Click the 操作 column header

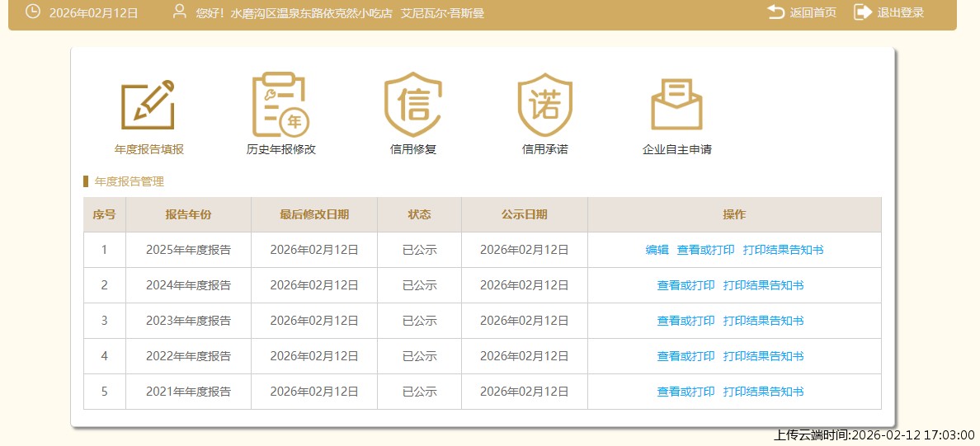(x=734, y=215)
